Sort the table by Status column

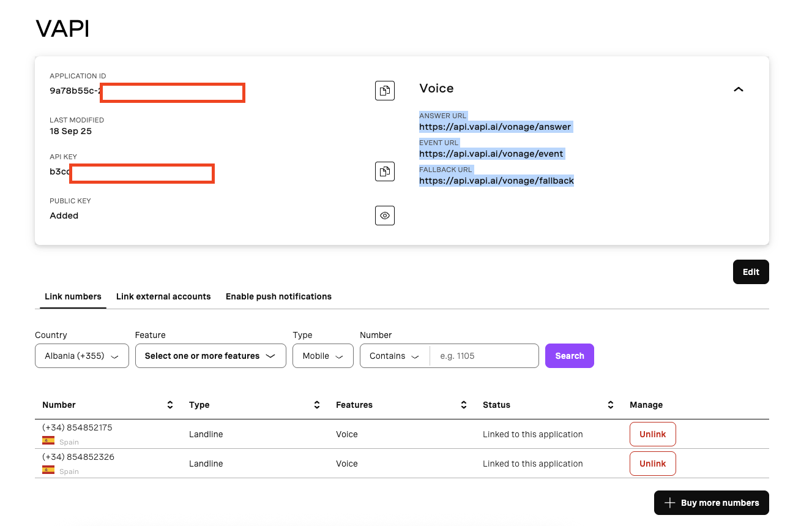point(611,405)
